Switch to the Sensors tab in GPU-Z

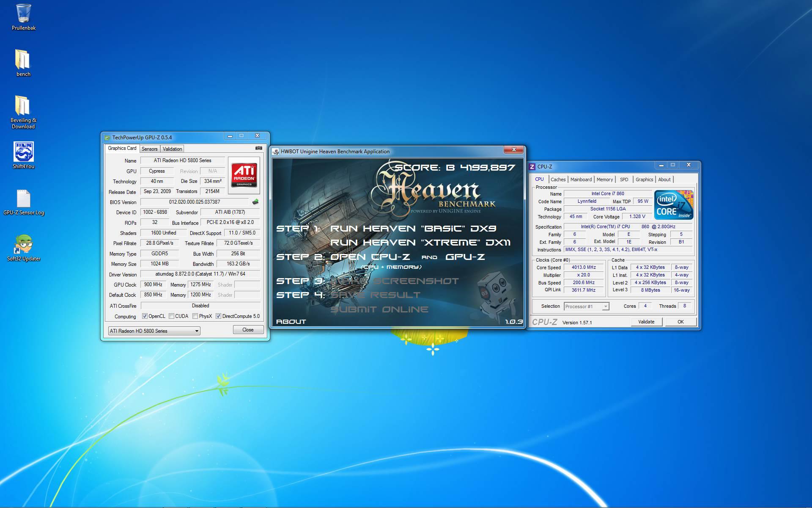pos(149,149)
